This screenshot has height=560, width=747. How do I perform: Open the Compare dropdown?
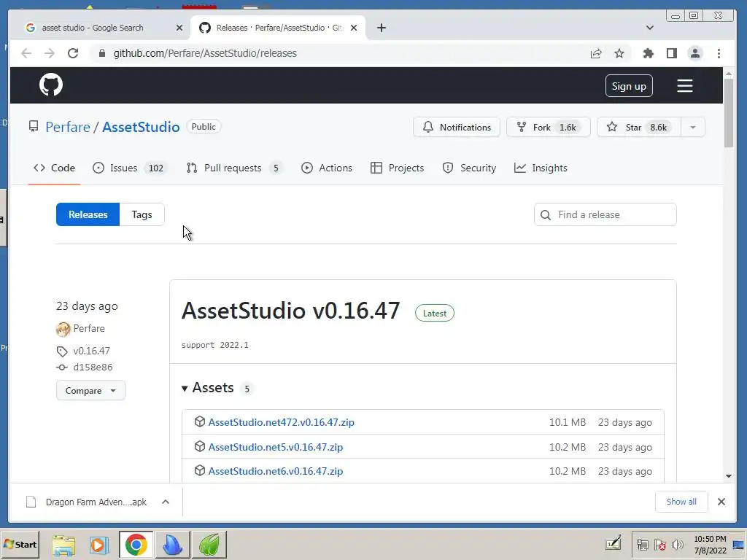90,391
